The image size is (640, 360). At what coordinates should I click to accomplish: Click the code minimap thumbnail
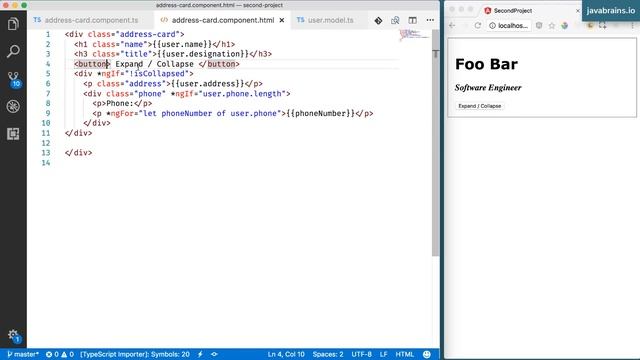click(413, 35)
